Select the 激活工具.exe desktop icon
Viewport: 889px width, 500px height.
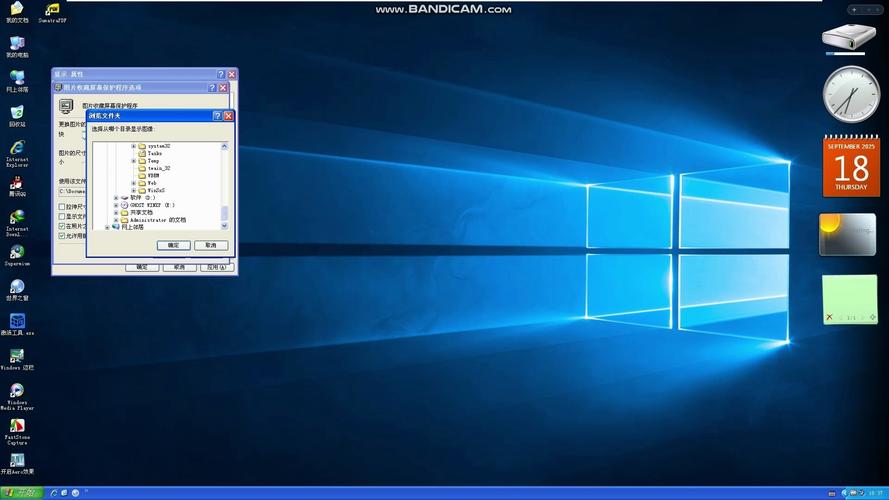click(17, 324)
